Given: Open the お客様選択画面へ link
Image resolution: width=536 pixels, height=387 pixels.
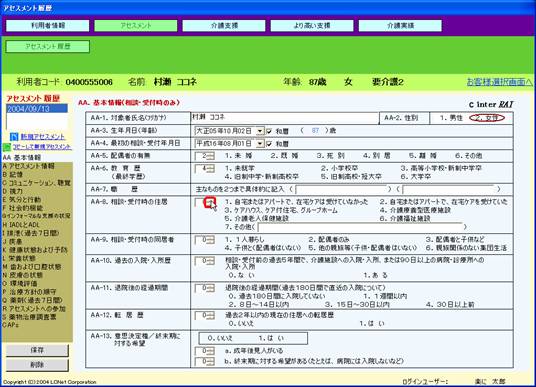Looking at the screenshot, I should pos(499,82).
